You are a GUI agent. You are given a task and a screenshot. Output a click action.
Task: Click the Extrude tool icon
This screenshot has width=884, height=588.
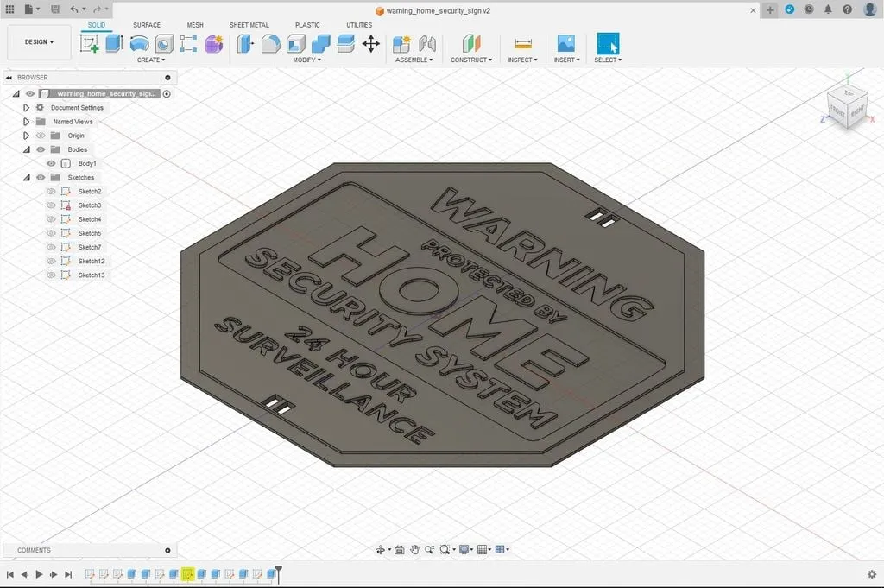(114, 43)
